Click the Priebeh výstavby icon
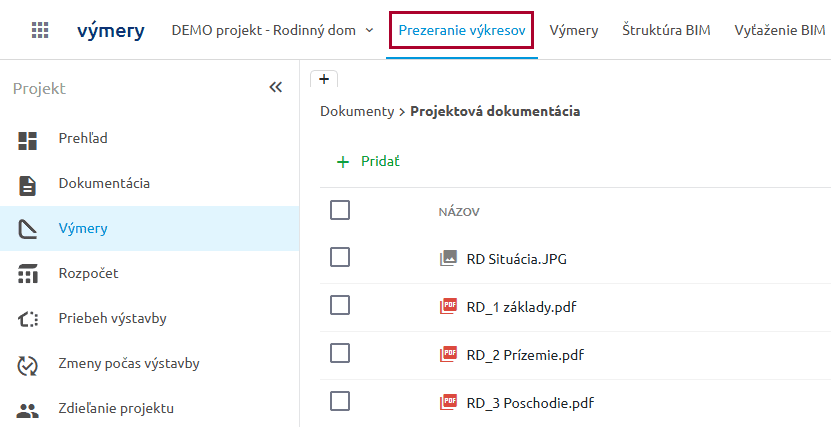The image size is (831, 427). pyautogui.click(x=28, y=319)
